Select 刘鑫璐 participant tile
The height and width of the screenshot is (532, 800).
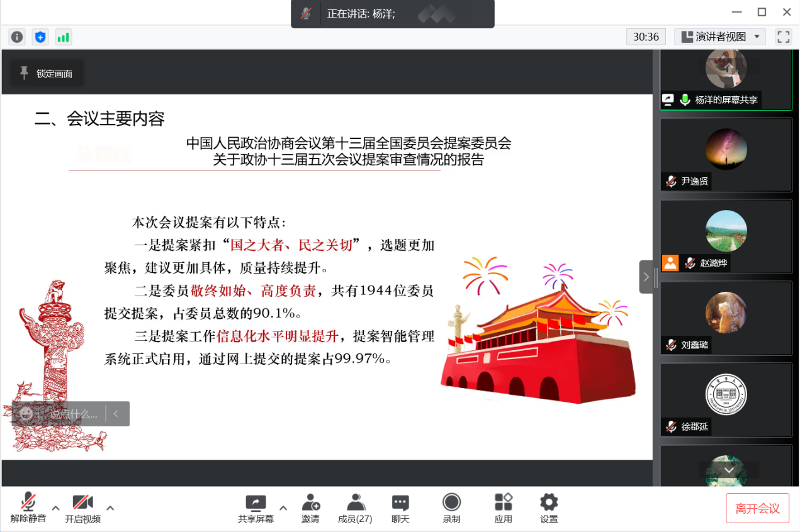726,318
